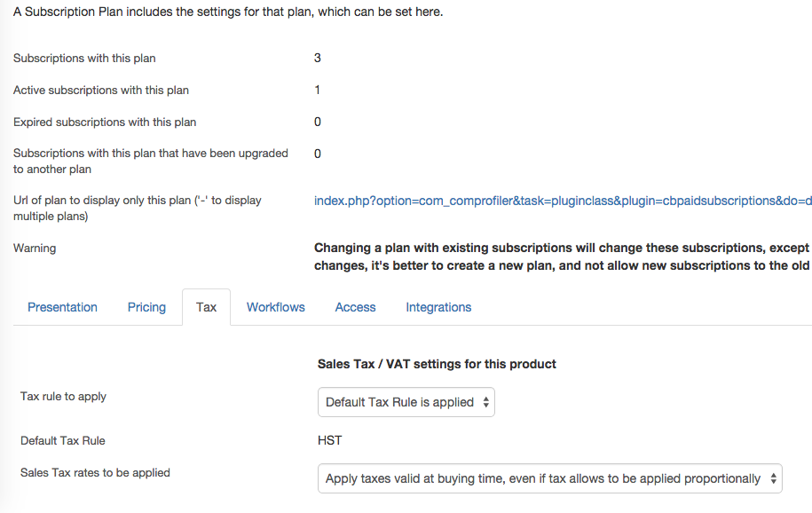Click the Active subscriptions with this plan label

101,91
